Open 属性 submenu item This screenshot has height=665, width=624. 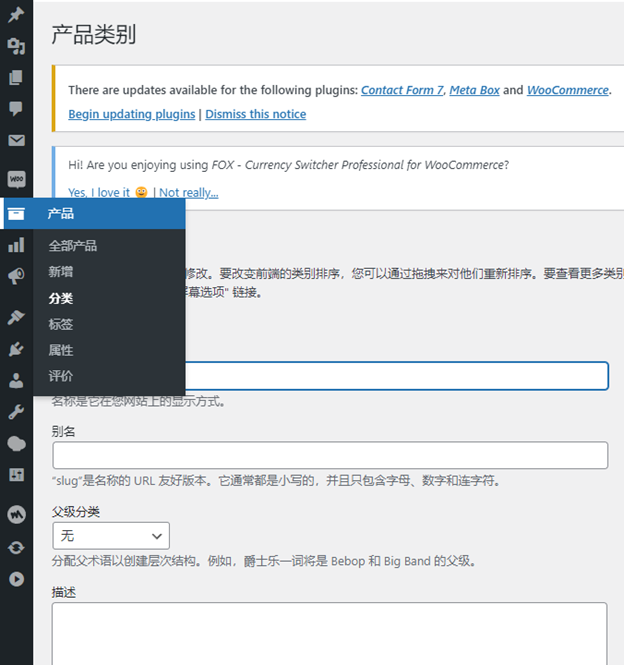(x=61, y=350)
